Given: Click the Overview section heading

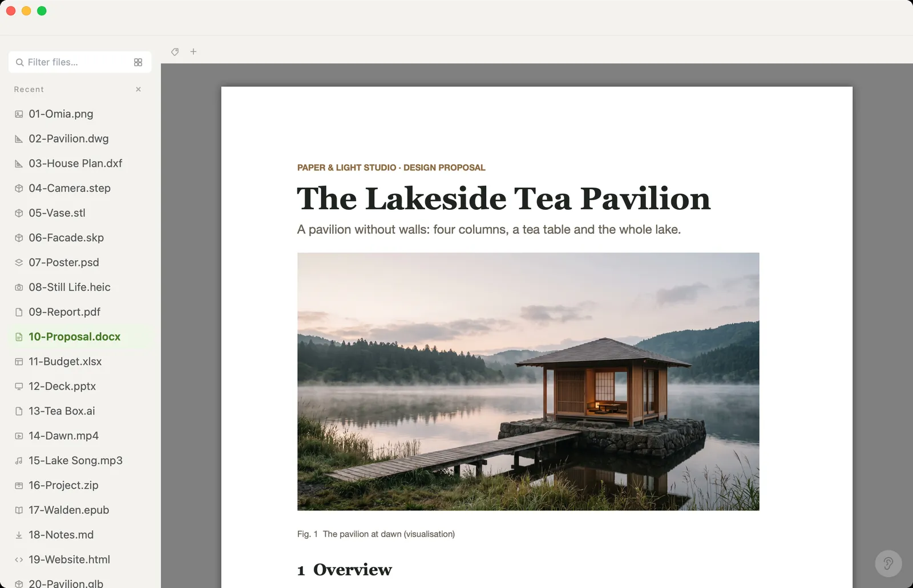Looking at the screenshot, I should pyautogui.click(x=345, y=570).
